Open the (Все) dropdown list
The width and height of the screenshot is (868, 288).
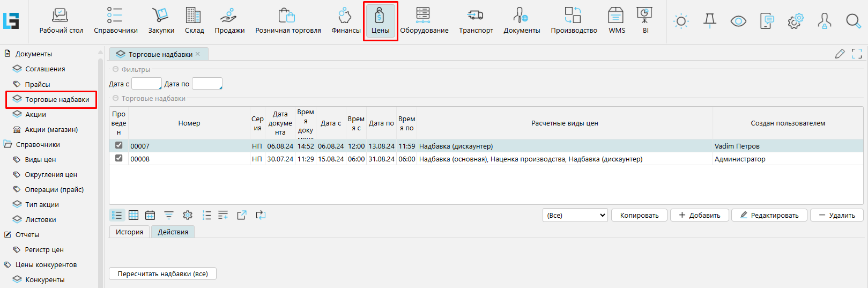[x=575, y=215]
